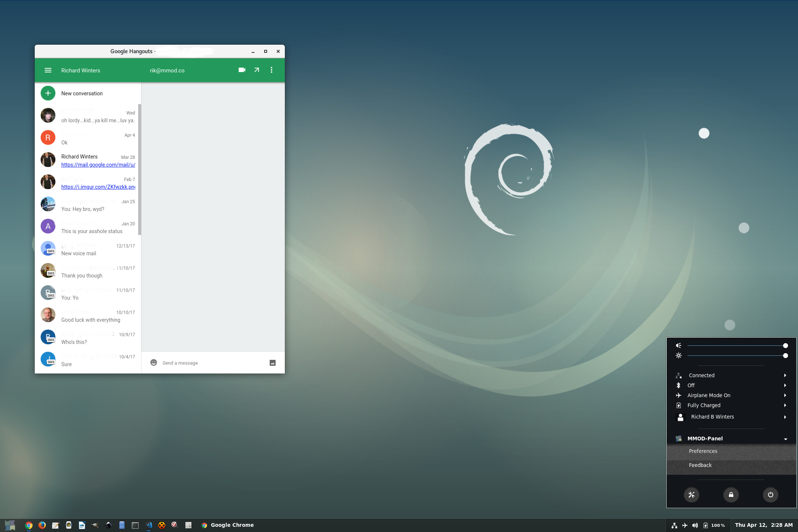Open the LibreOffice document launcher icon

[x=82, y=525]
